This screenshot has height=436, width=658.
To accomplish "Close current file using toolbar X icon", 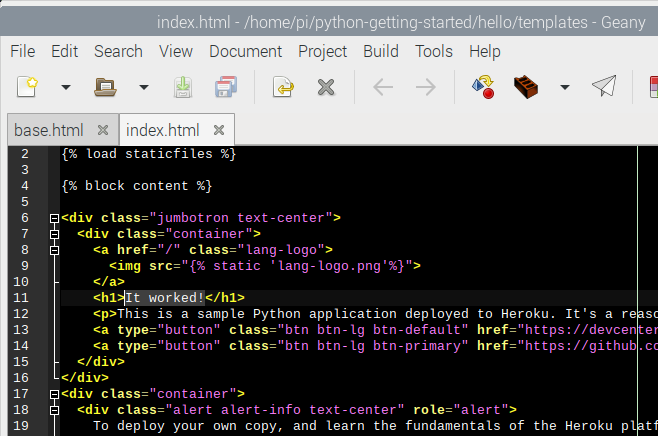I will pyautogui.click(x=324, y=88).
